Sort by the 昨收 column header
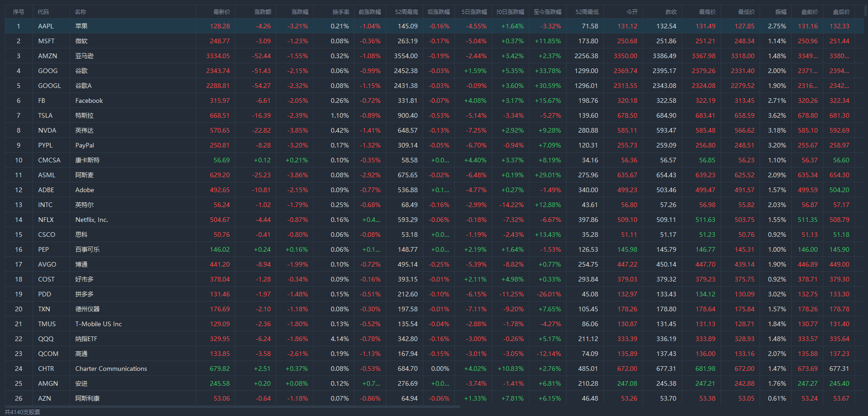 pos(671,12)
